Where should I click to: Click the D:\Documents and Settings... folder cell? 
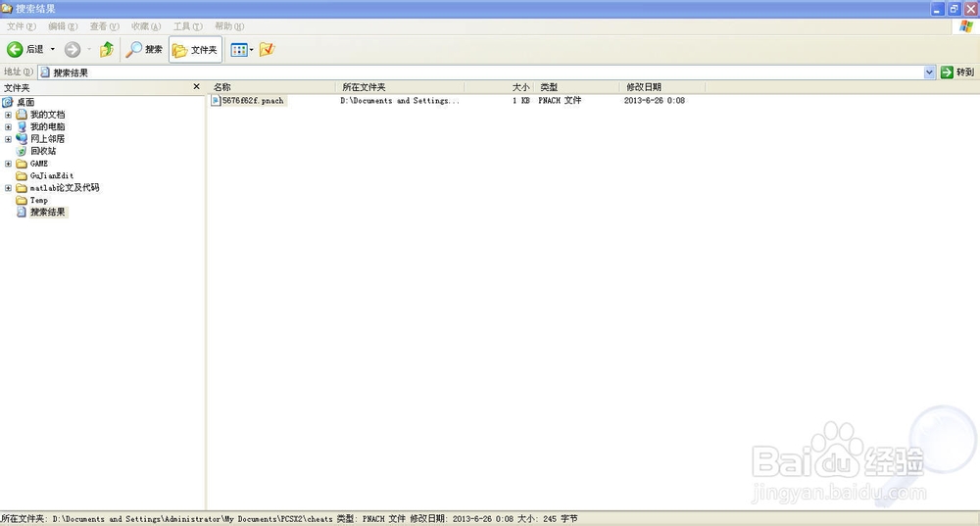tap(400, 101)
